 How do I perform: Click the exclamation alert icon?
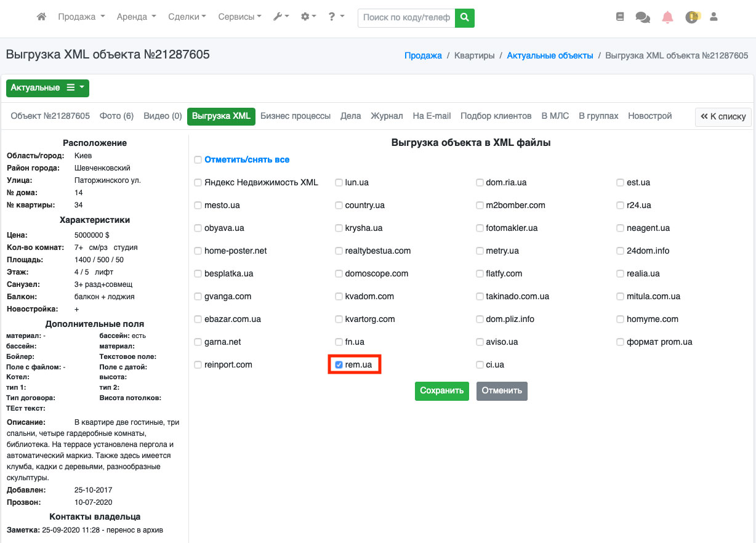693,17
